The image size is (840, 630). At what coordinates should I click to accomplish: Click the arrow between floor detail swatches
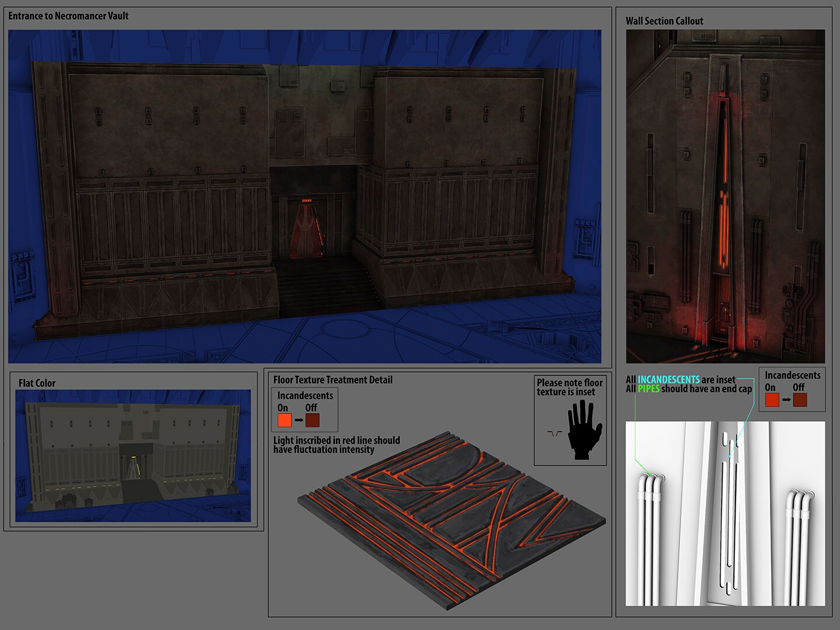point(299,420)
